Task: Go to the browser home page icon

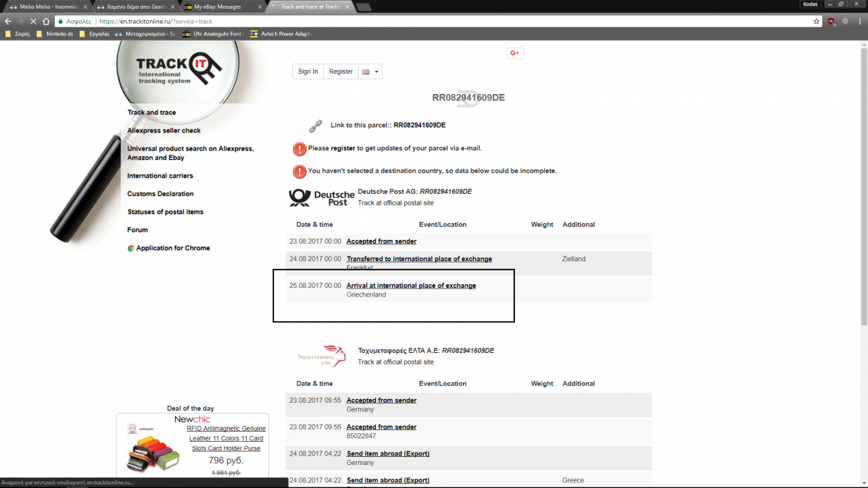Action: coord(47,21)
